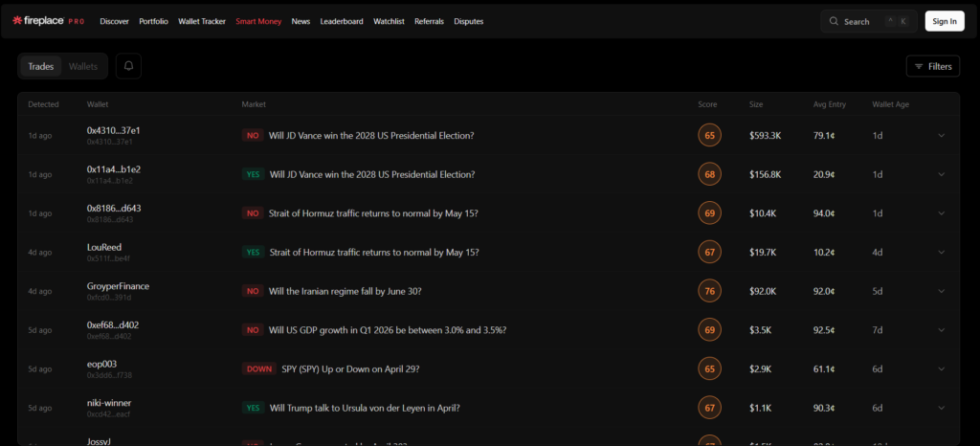This screenshot has width=980, height=446.
Task: Click YES tag on LouReed Hormuz row
Action: (x=253, y=253)
